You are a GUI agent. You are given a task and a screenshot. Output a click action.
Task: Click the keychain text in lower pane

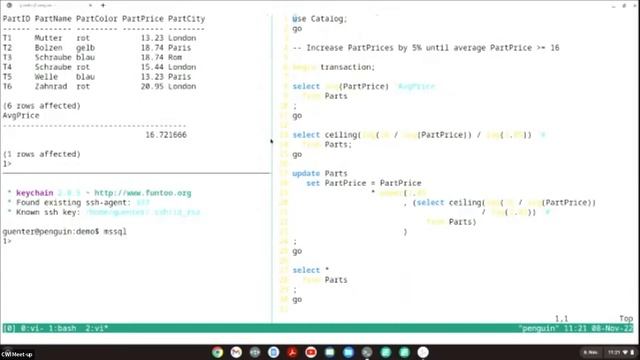(35, 193)
